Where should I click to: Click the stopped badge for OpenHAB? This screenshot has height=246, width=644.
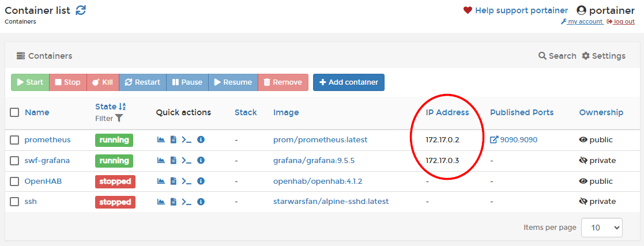coord(115,181)
